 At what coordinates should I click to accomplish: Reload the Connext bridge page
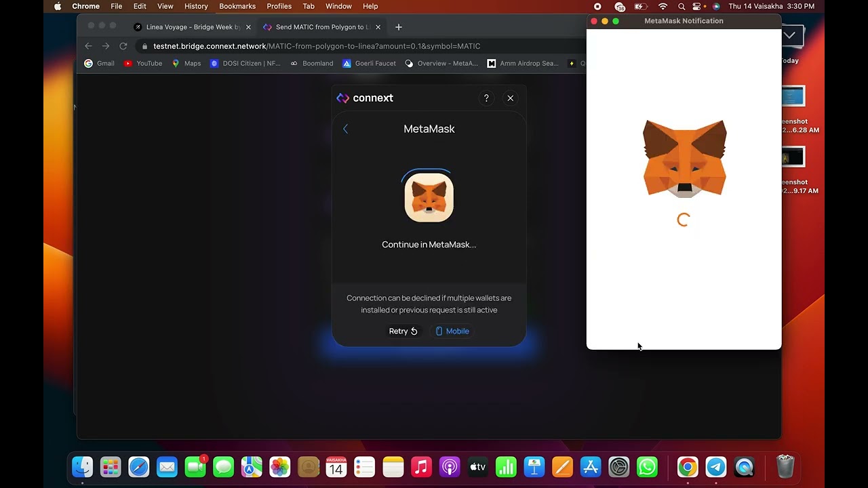123,46
